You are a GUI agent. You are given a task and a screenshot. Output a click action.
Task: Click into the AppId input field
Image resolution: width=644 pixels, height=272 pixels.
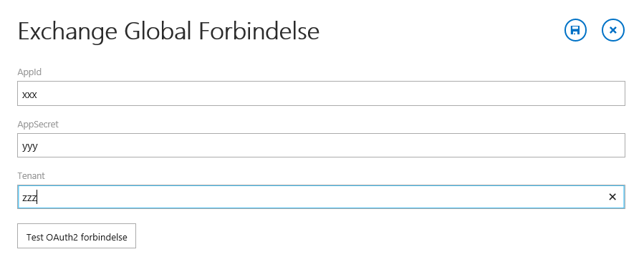321,94
